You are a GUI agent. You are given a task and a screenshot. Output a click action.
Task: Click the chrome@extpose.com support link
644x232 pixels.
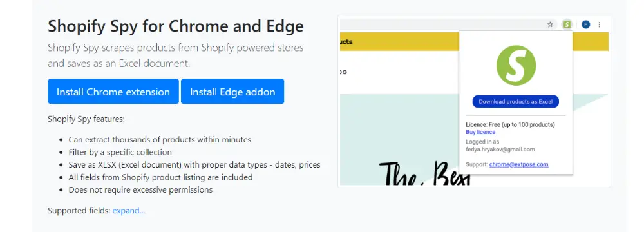tap(518, 164)
